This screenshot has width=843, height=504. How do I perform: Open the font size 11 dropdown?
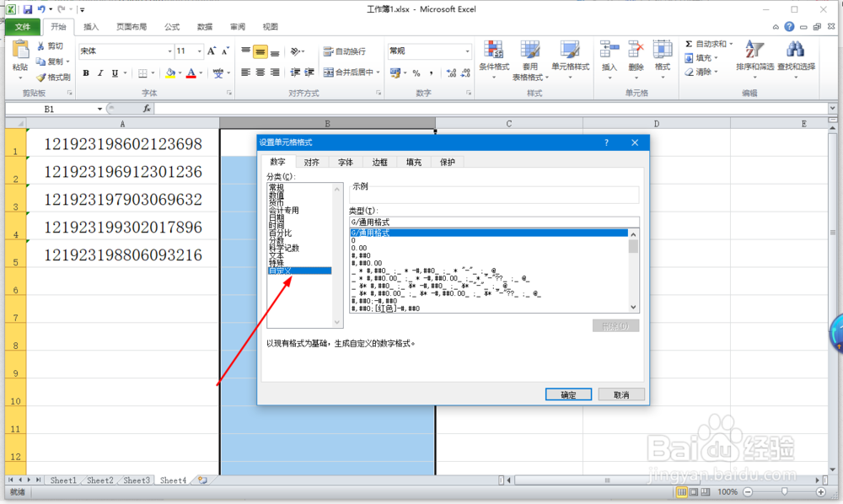click(x=200, y=51)
